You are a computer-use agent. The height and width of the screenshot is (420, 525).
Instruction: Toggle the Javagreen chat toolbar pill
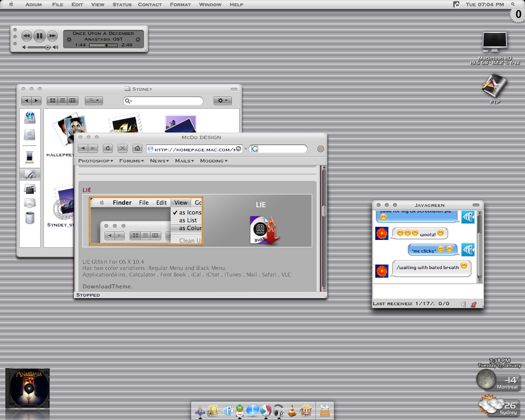tap(476, 205)
